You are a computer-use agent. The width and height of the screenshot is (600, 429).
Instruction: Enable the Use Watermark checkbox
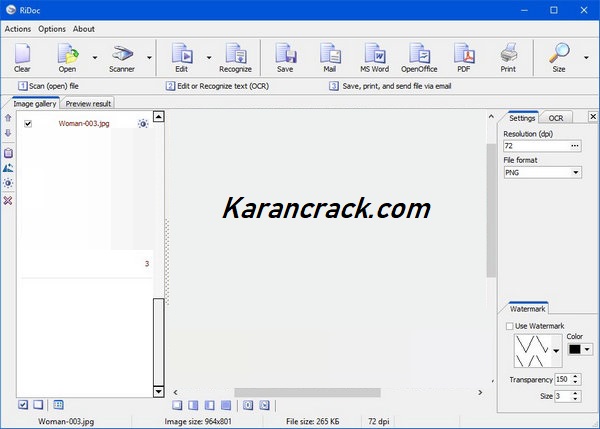pos(509,326)
